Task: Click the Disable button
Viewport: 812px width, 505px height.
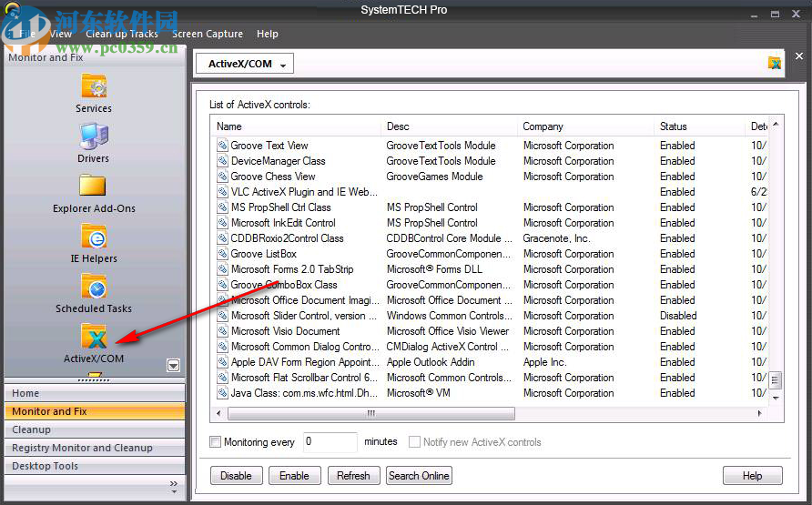Action: pyautogui.click(x=236, y=476)
